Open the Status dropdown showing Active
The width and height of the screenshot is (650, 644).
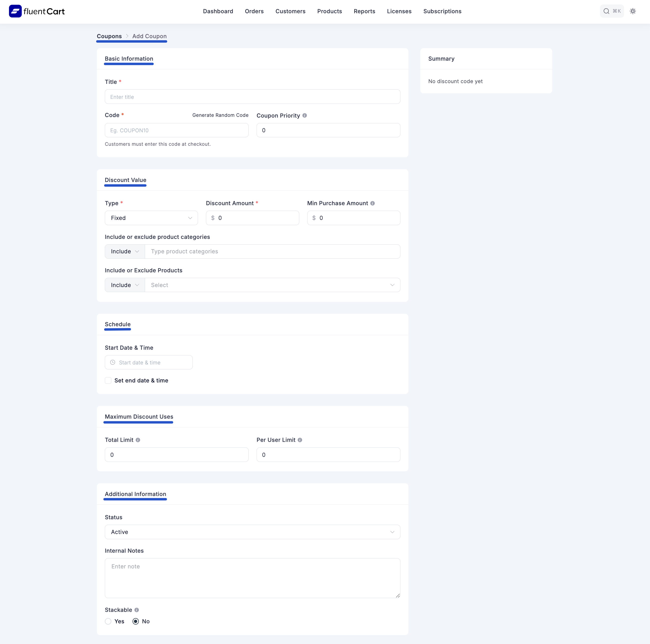[252, 532]
